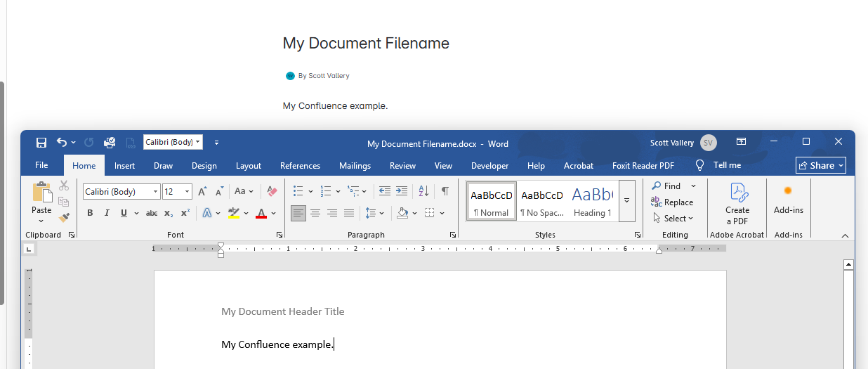
Task: Open the File menu
Action: (41, 166)
